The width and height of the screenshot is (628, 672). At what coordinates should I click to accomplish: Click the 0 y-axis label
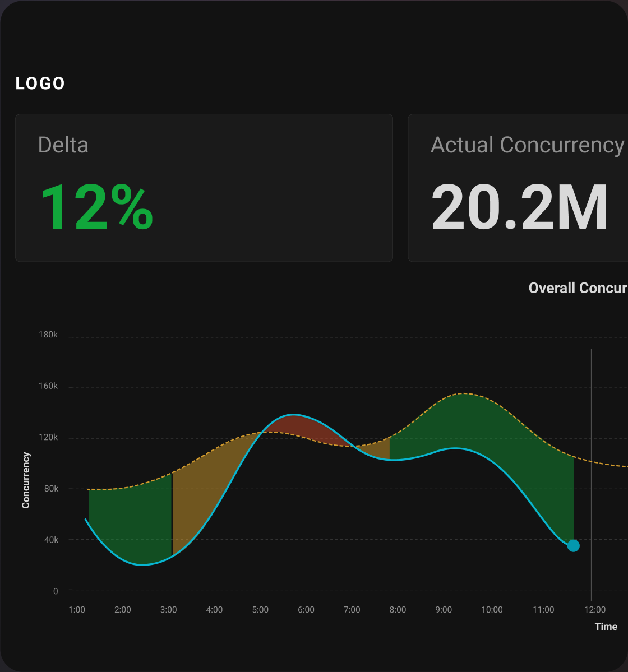tap(56, 591)
